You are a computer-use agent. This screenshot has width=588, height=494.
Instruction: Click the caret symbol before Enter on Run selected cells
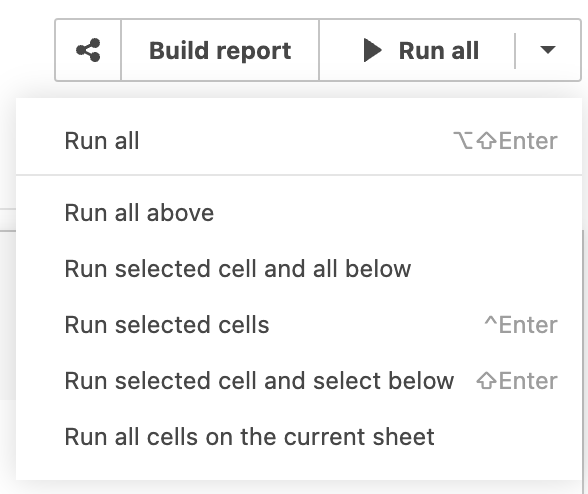[x=490, y=321]
